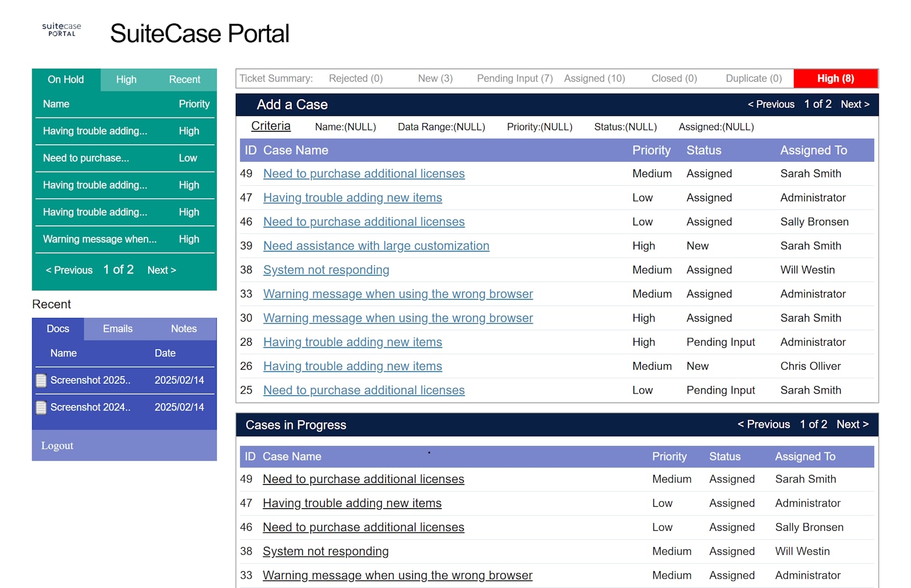Open the Docs tab

(x=58, y=328)
